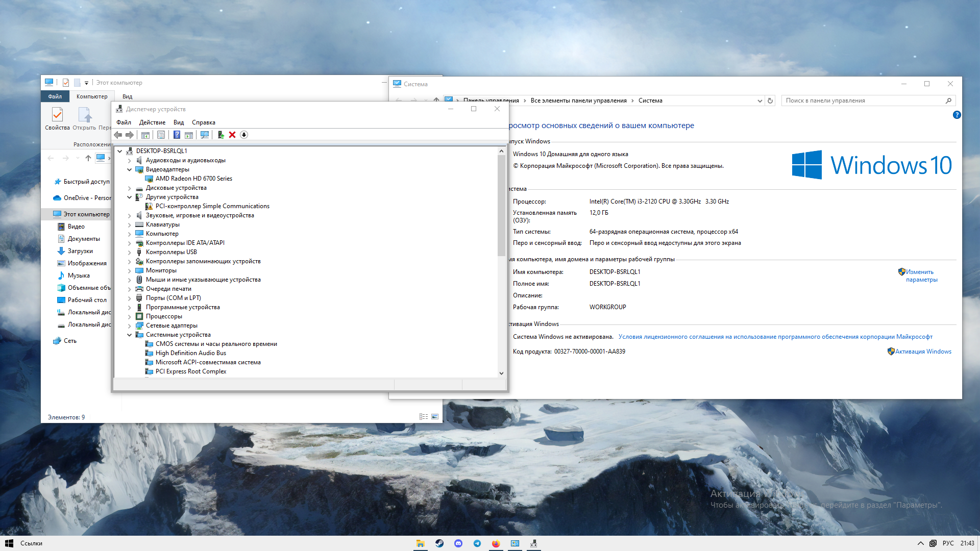Expand Дисковые устройства node

pos(130,188)
